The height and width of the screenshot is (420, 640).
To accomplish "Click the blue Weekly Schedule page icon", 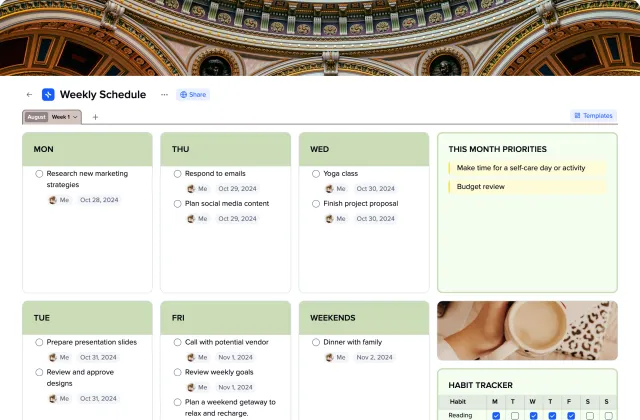I will click(48, 95).
